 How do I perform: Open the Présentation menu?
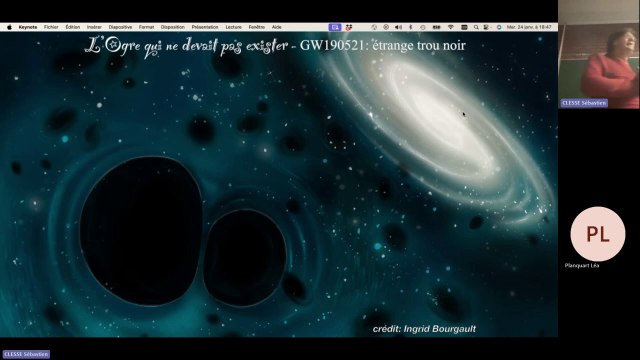[205, 27]
